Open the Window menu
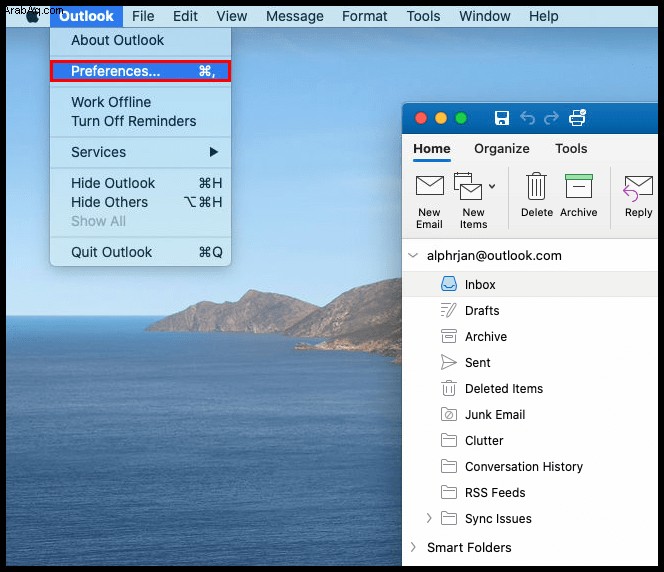 coord(485,16)
